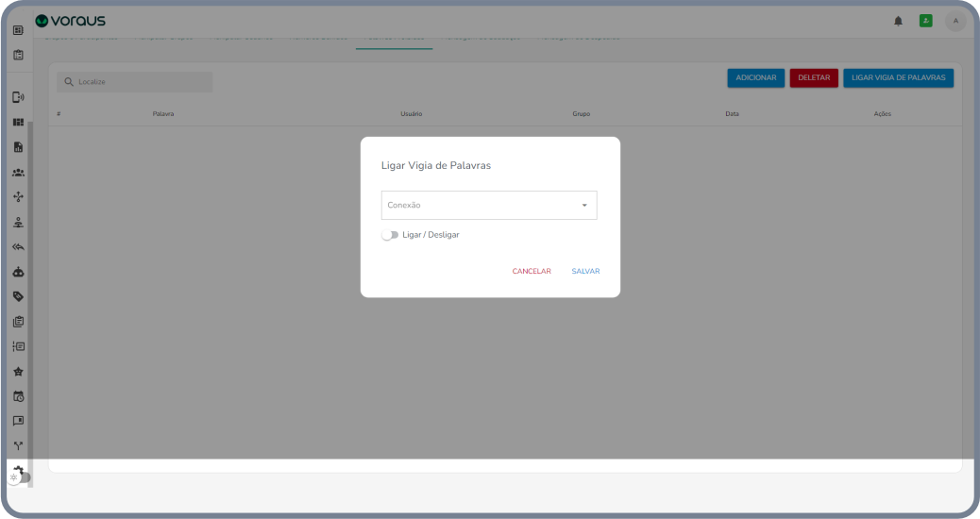
Task: Click the green contact icon in header
Action: (x=925, y=21)
